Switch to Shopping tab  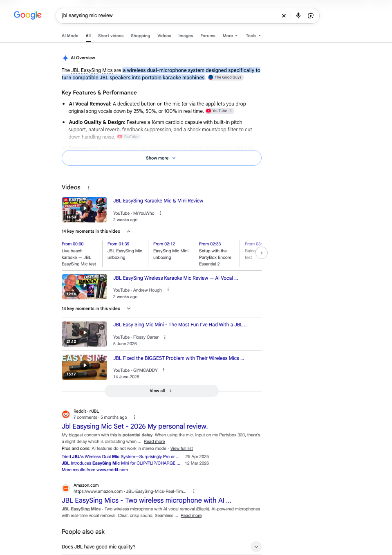141,36
